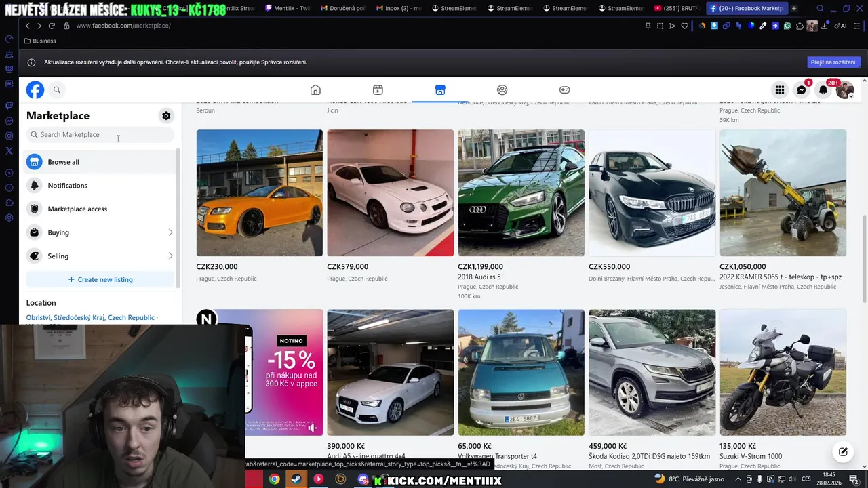The width and height of the screenshot is (868, 488).
Task: Open Marketplace settings gear
Action: pos(166,116)
